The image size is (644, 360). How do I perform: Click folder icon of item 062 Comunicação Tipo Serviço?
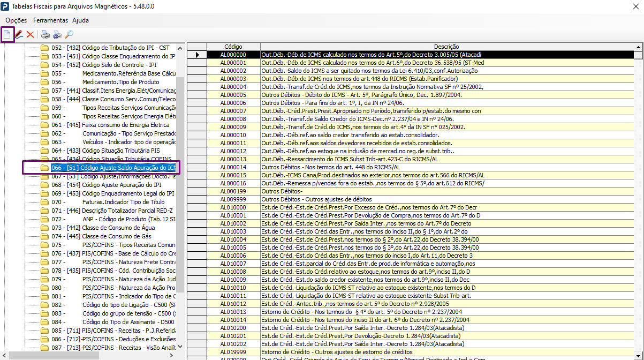tap(44, 133)
